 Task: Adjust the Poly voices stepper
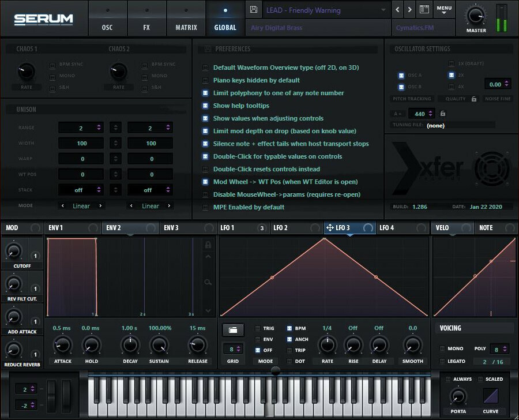click(505, 348)
